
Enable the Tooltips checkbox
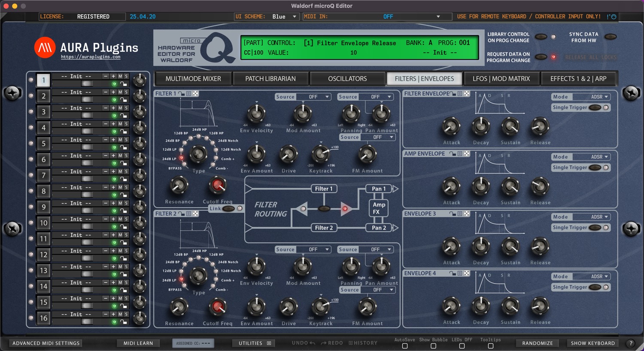click(x=491, y=346)
